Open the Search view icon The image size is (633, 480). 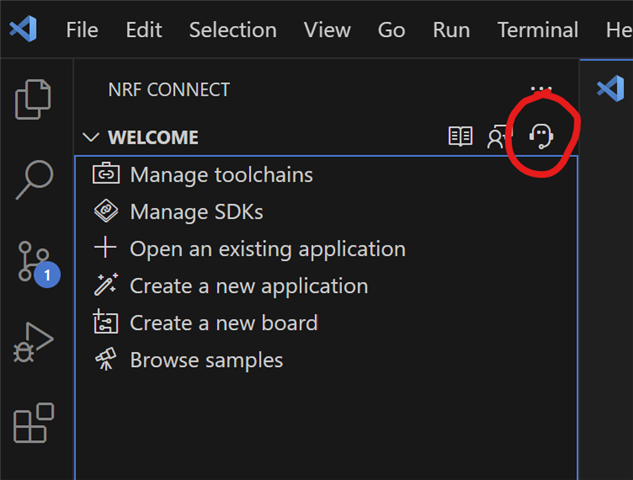(x=34, y=180)
